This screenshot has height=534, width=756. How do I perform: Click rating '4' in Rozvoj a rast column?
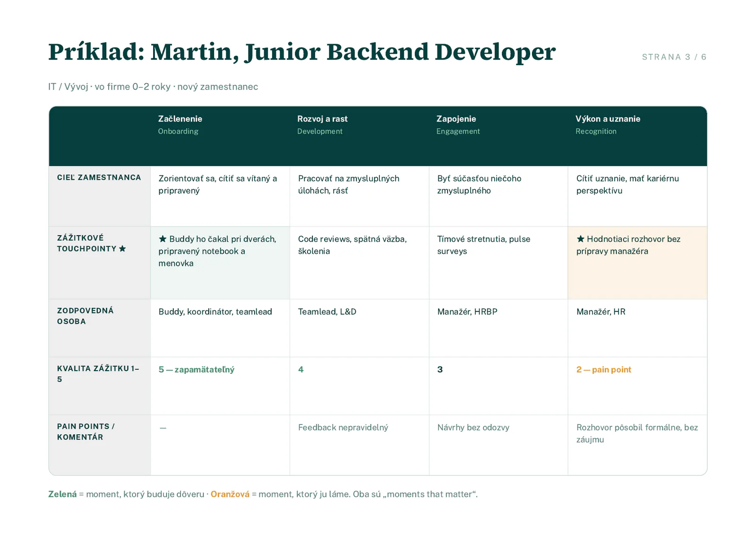click(301, 370)
